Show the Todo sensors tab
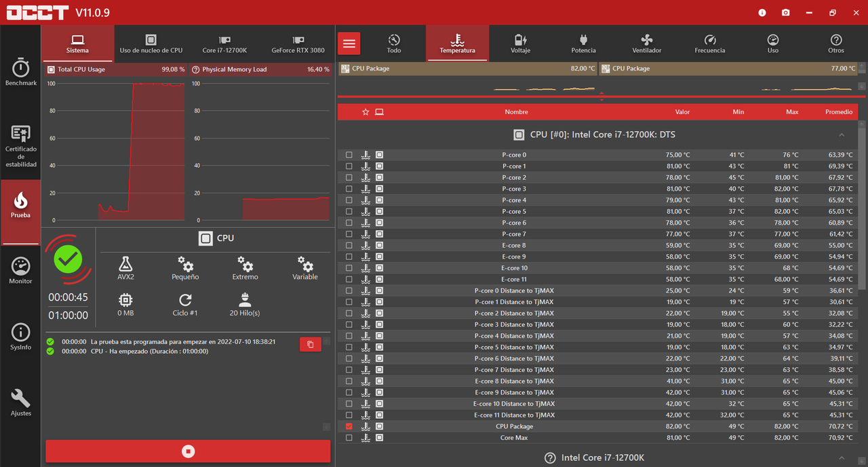This screenshot has width=868, height=467. click(394, 43)
